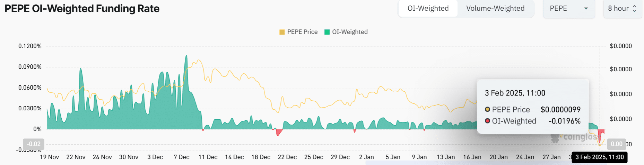Click the arrow icon beside PEPE
644x165 pixels.
point(586,8)
